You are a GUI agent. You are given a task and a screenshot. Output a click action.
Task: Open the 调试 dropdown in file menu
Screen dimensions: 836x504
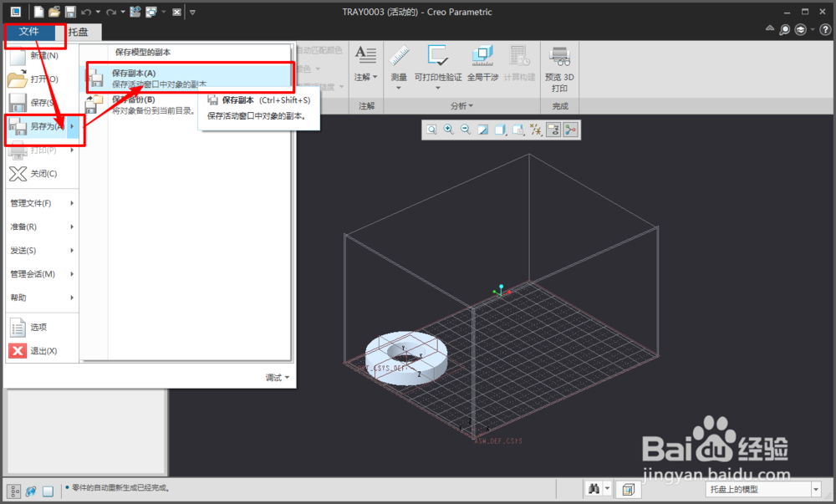(278, 378)
